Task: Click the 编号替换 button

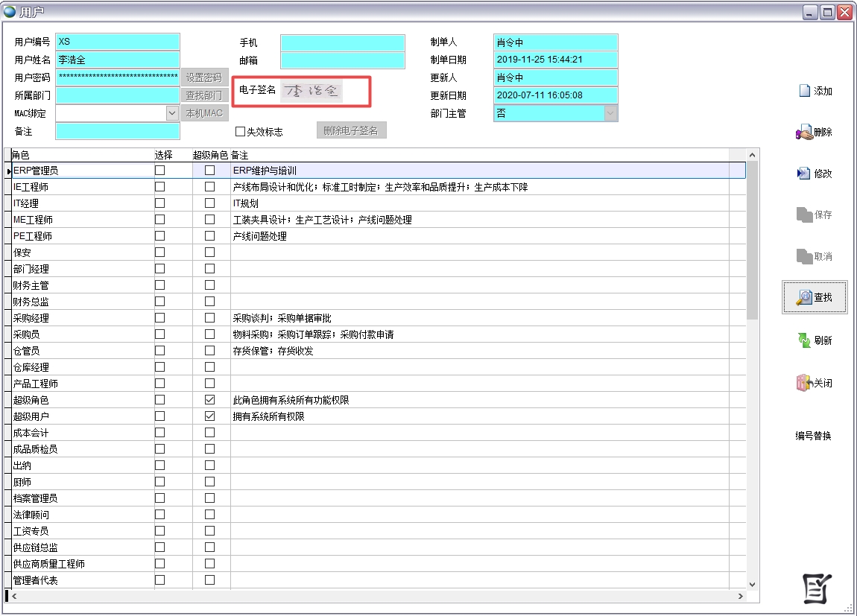Action: (813, 436)
